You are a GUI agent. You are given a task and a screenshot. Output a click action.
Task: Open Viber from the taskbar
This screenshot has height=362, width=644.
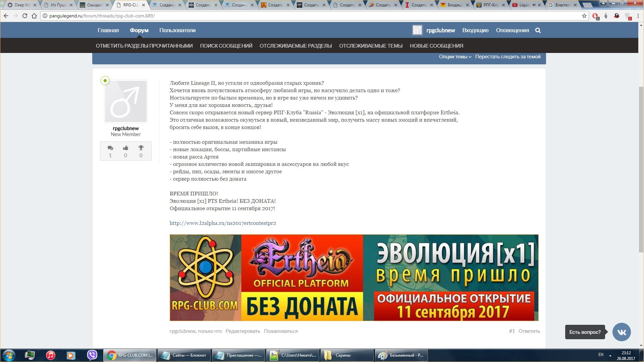pyautogui.click(x=92, y=355)
